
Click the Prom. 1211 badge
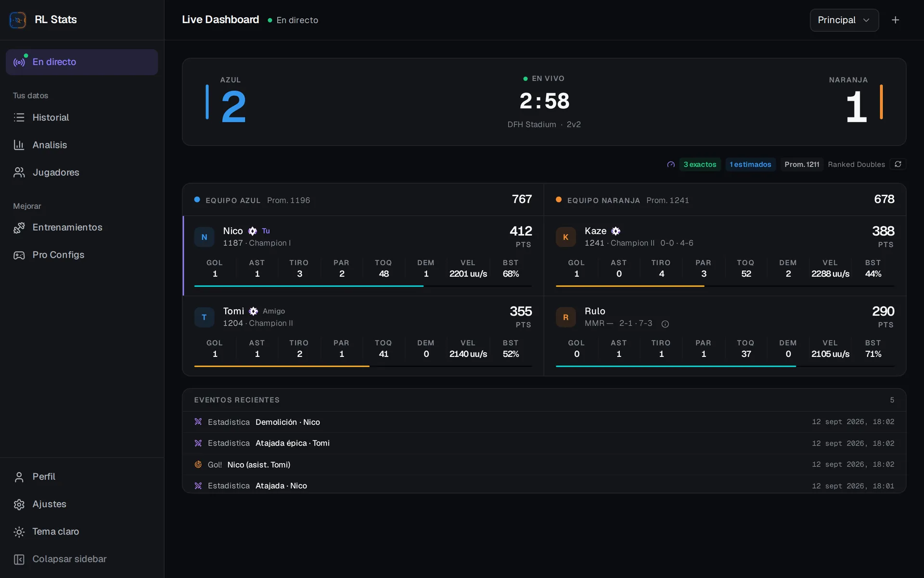(802, 165)
